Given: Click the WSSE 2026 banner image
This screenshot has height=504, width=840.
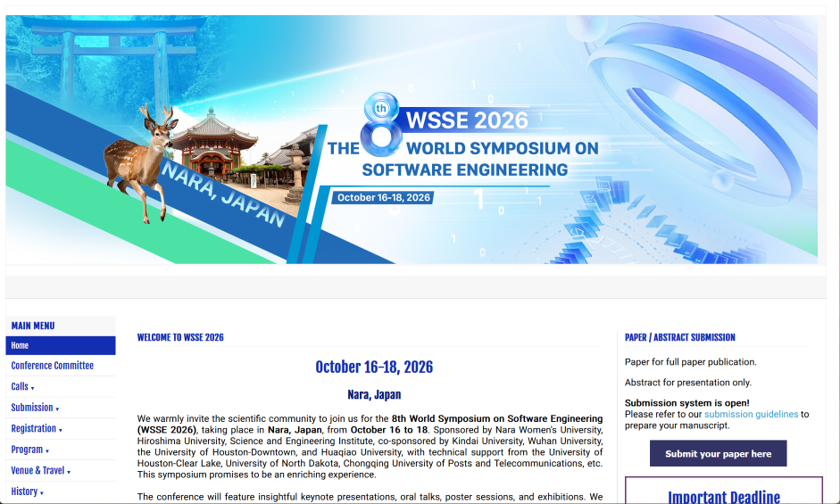Looking at the screenshot, I should click(x=412, y=139).
